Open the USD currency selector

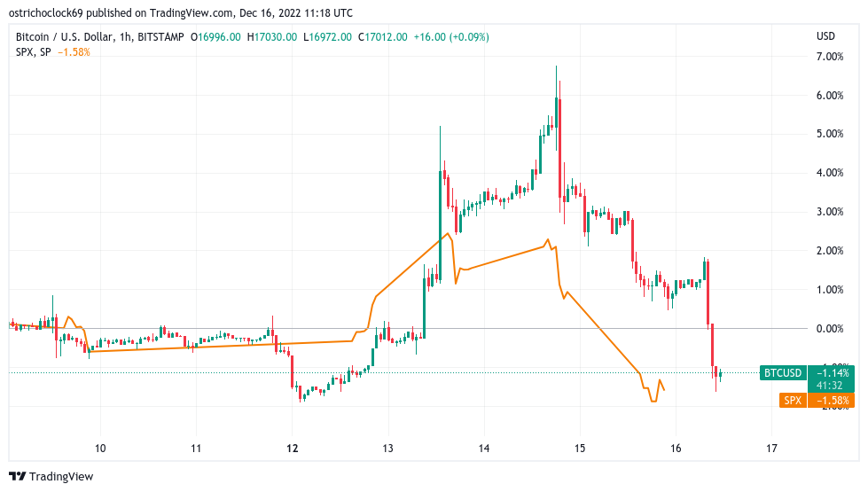coord(825,36)
